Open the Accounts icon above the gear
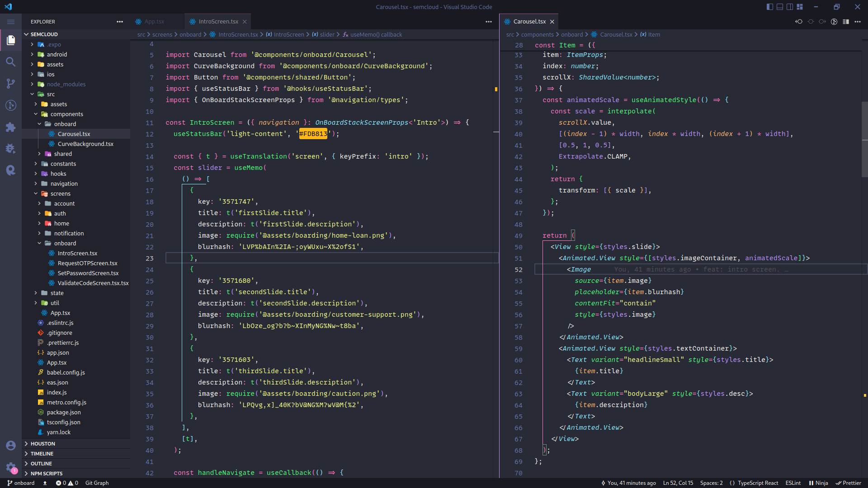The width and height of the screenshot is (868, 488). pos(11,446)
